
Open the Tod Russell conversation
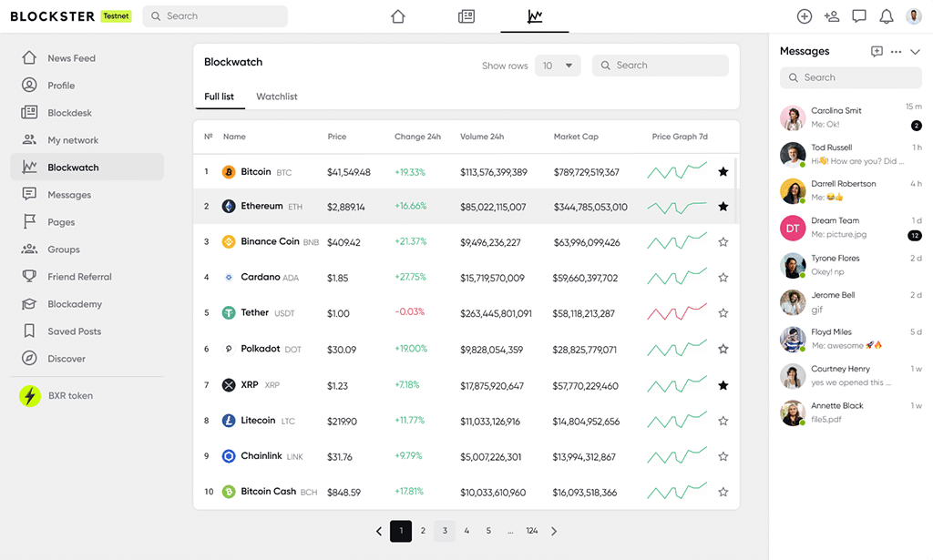tap(851, 155)
